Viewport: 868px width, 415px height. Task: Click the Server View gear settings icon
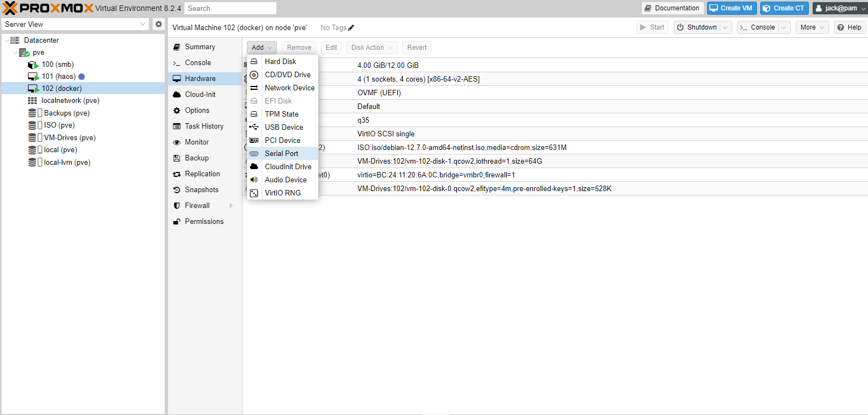(158, 24)
